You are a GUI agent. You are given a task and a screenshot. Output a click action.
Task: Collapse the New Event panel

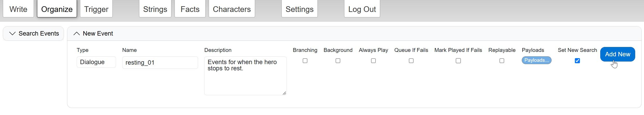76,33
